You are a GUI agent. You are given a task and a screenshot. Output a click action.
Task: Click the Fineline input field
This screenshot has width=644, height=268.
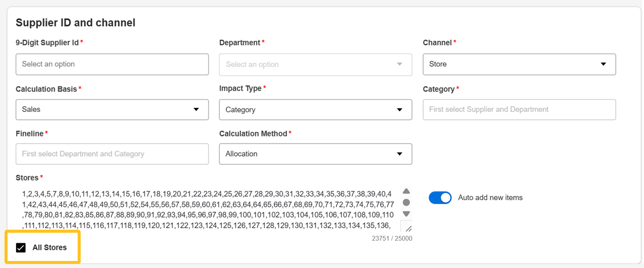pos(112,154)
